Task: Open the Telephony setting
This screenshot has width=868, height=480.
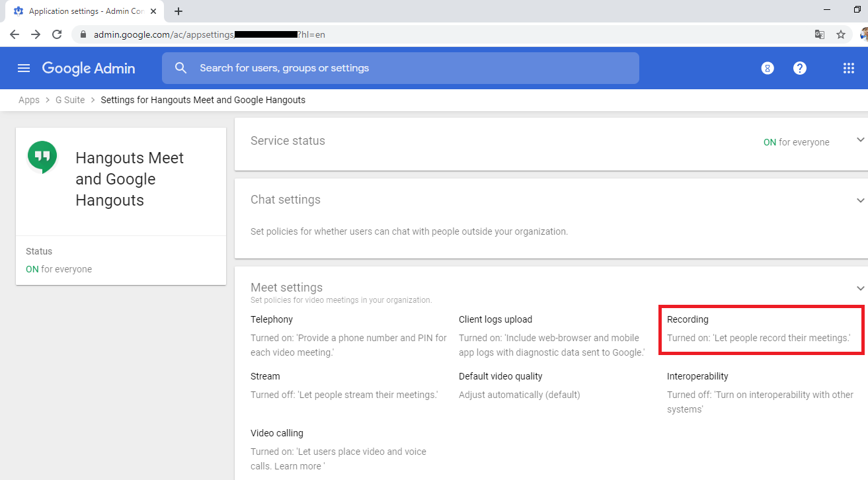Action: 272,319
